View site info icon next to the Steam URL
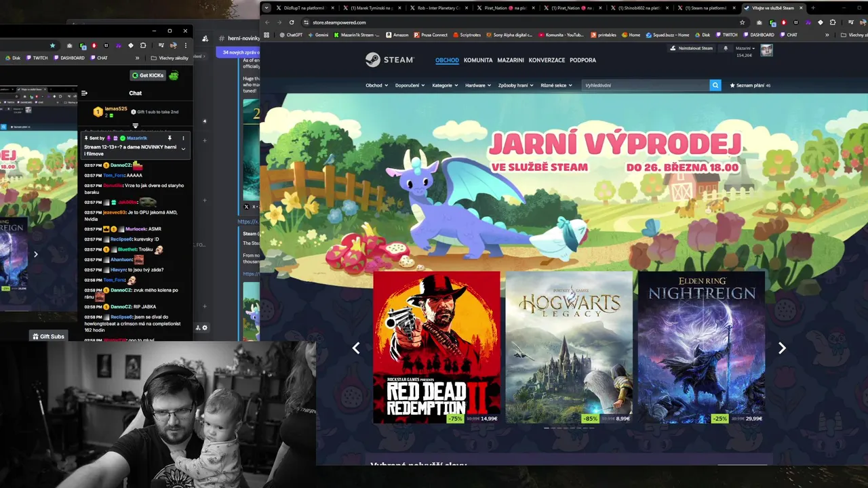Screen dimensions: 868x488 click(307, 22)
